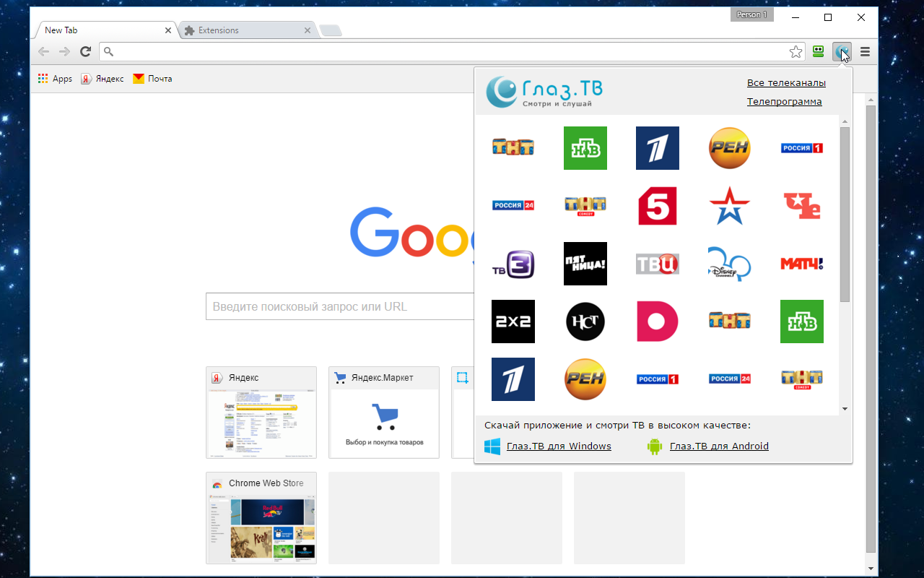
Task: Launch the Матч! sports channel
Action: [802, 264]
